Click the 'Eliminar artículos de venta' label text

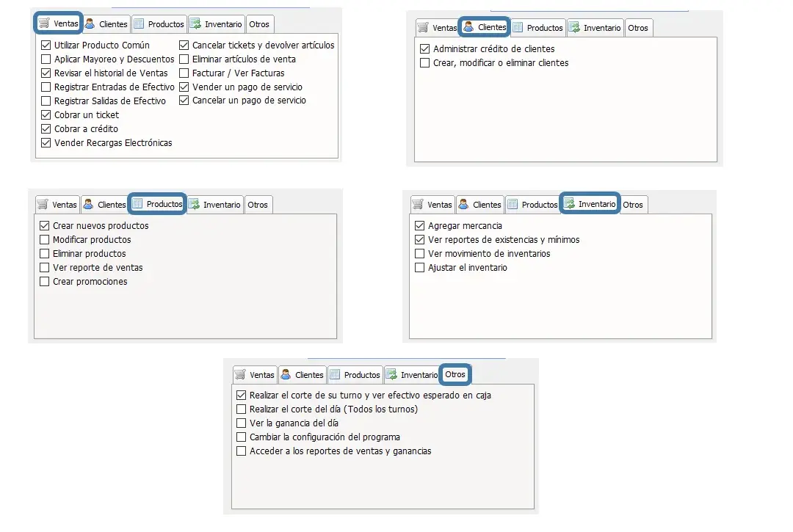[x=244, y=59]
